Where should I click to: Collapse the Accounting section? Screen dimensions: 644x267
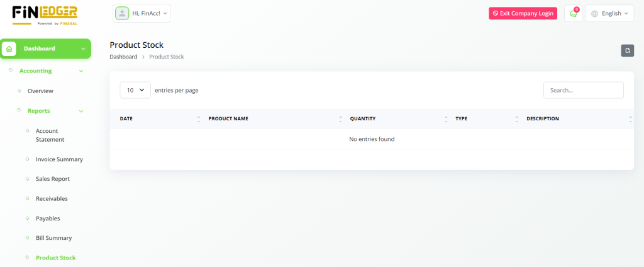(81, 71)
